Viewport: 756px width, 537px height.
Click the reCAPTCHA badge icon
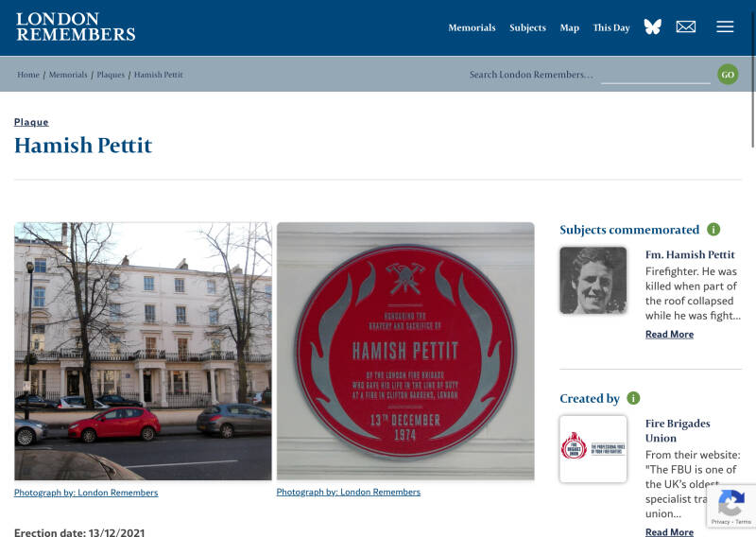coord(730,503)
